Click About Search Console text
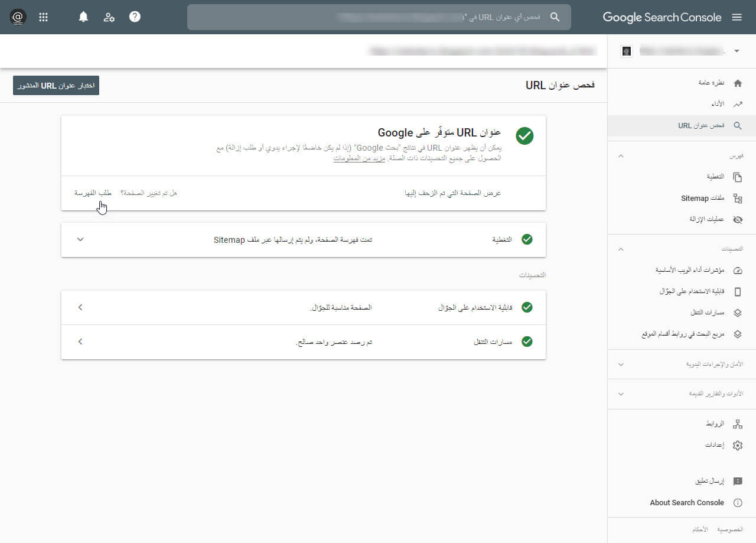The width and height of the screenshot is (756, 543). [687, 503]
